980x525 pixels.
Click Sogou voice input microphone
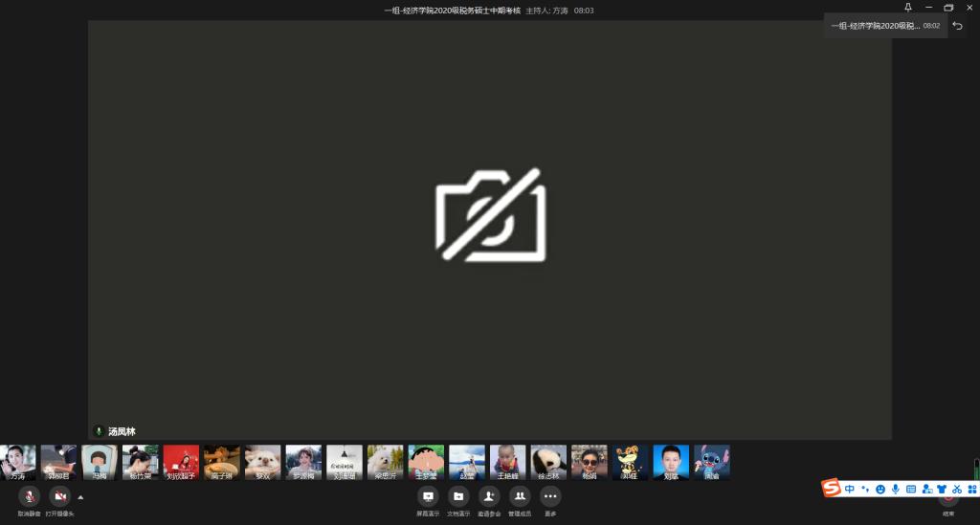tap(896, 489)
